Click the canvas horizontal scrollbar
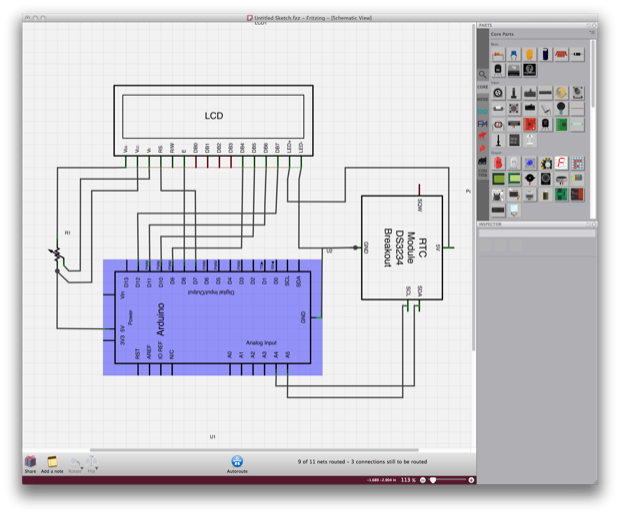Image resolution: width=620 pixels, height=515 pixels. tap(254, 450)
